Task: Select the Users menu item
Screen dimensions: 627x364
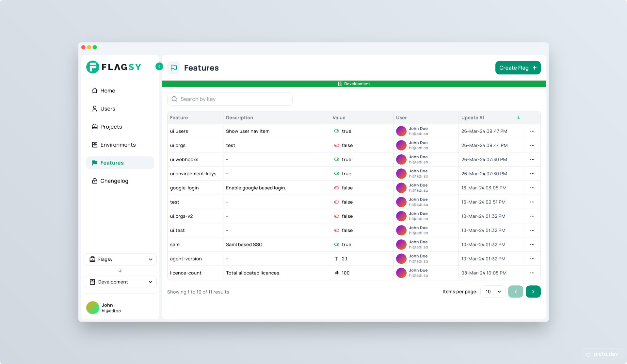Action: point(107,108)
